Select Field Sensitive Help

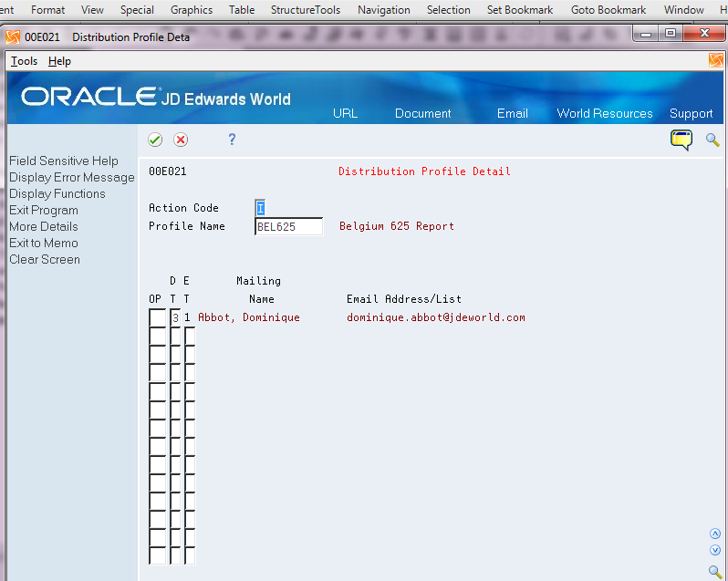pyautogui.click(x=64, y=161)
